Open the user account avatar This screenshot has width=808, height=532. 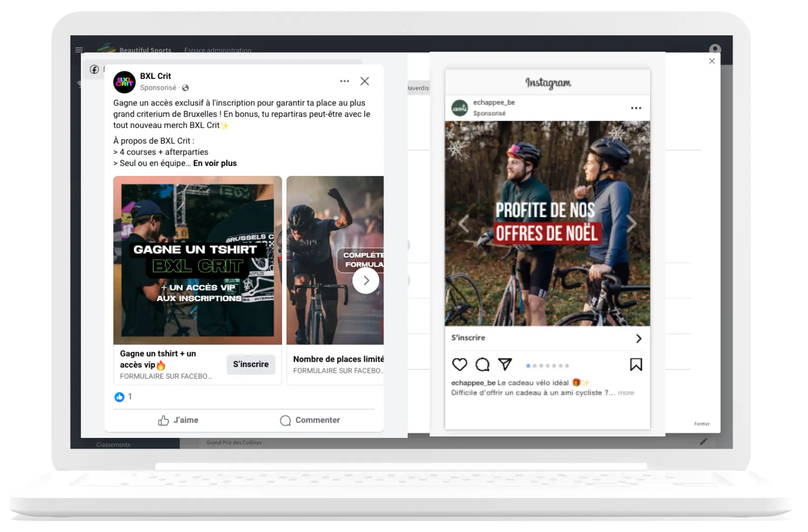pyautogui.click(x=715, y=49)
